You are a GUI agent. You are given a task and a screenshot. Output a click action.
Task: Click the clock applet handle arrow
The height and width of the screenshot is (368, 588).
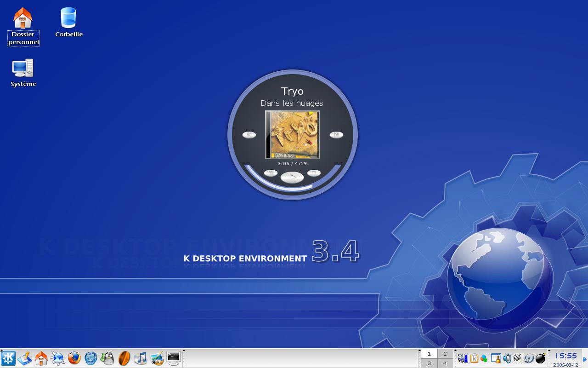pyautogui.click(x=549, y=351)
